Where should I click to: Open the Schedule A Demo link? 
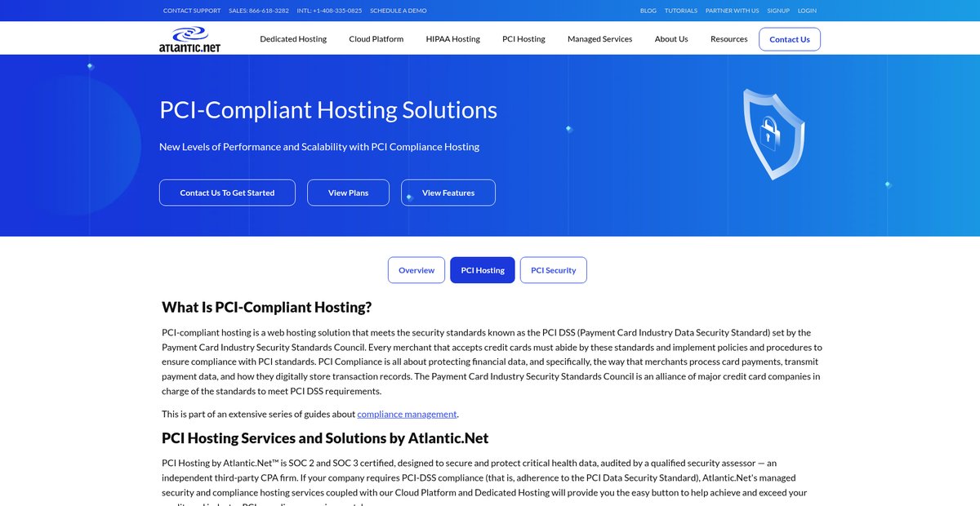click(399, 11)
